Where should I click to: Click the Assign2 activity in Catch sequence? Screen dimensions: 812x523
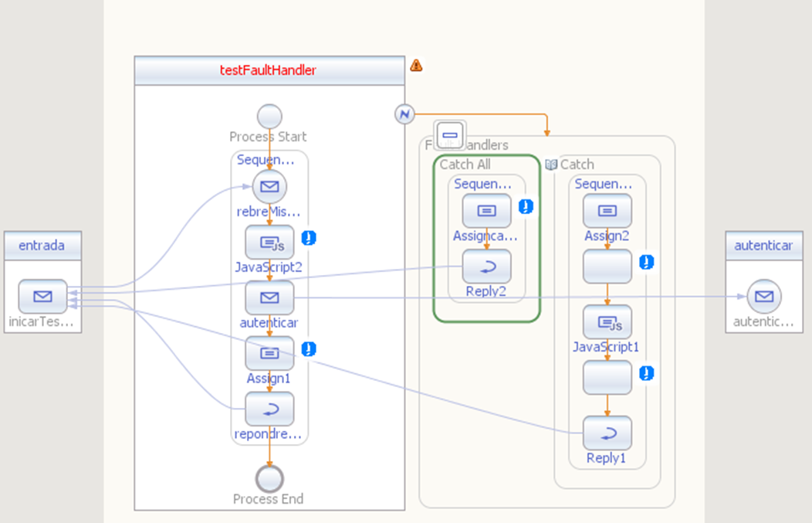coord(607,211)
